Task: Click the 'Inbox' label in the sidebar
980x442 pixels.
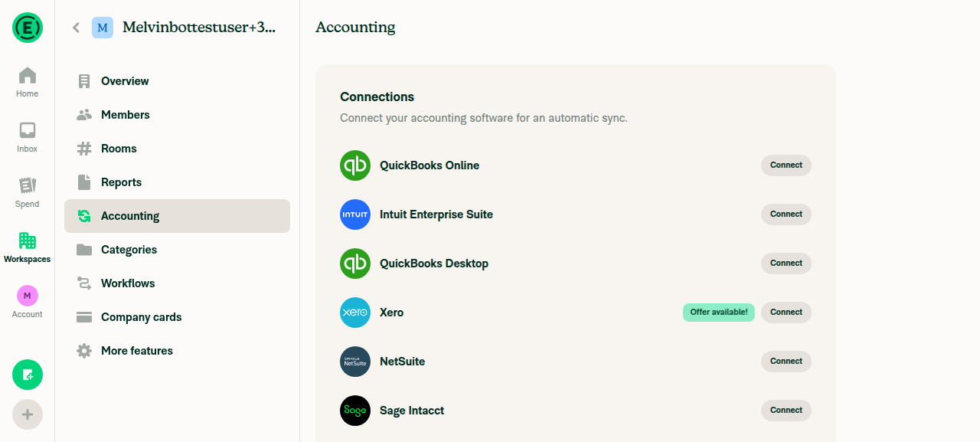Action: [28, 149]
